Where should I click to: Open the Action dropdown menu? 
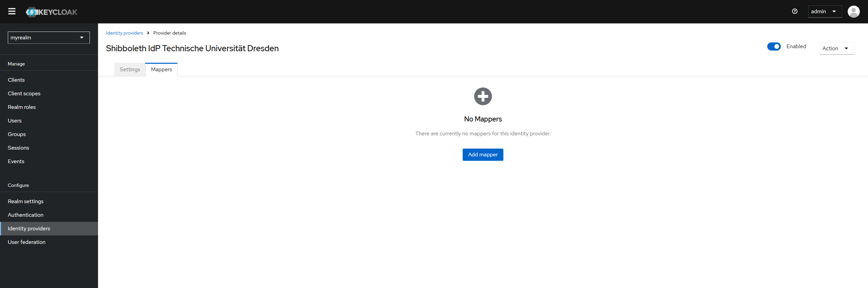(836, 49)
